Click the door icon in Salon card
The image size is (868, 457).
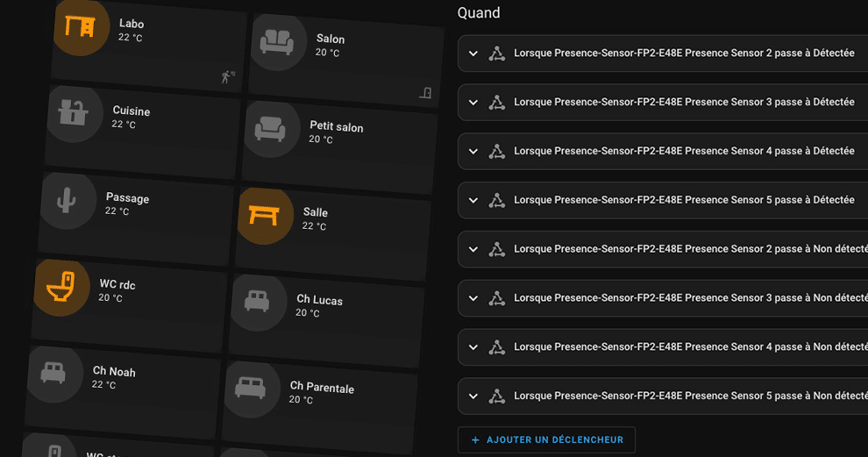pyautogui.click(x=425, y=92)
